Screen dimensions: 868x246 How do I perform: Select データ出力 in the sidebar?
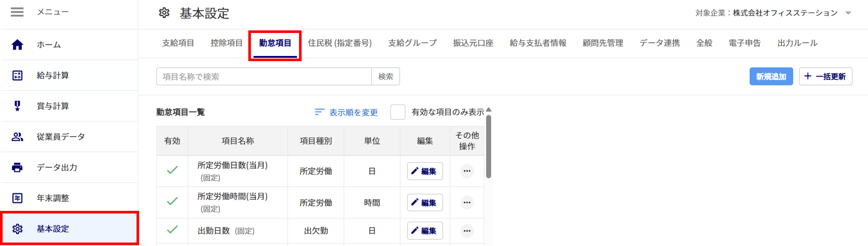pos(69,167)
